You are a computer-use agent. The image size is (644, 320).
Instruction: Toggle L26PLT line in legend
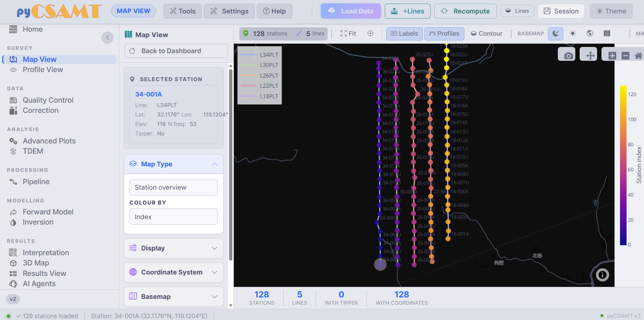[x=260, y=75]
